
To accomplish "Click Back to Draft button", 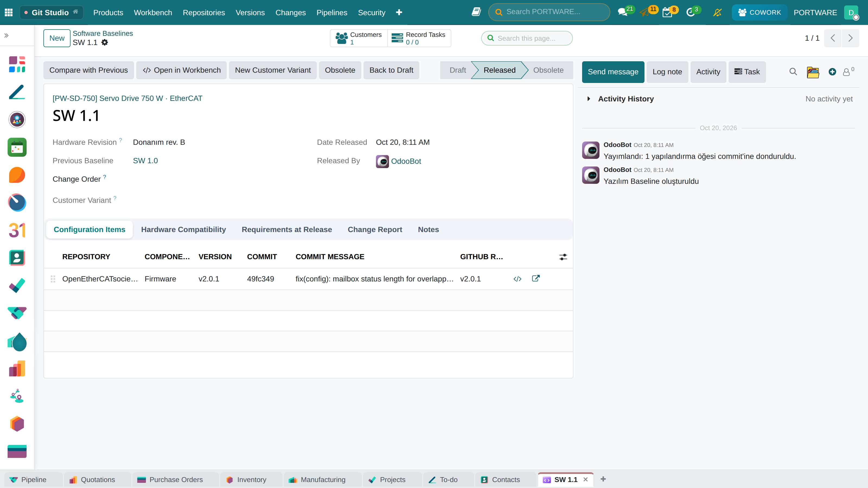I will (391, 70).
